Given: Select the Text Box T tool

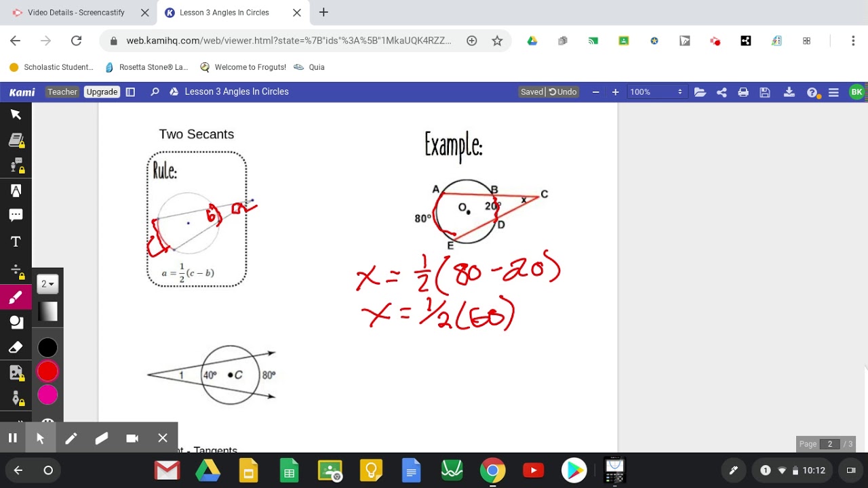Looking at the screenshot, I should click(x=16, y=242).
